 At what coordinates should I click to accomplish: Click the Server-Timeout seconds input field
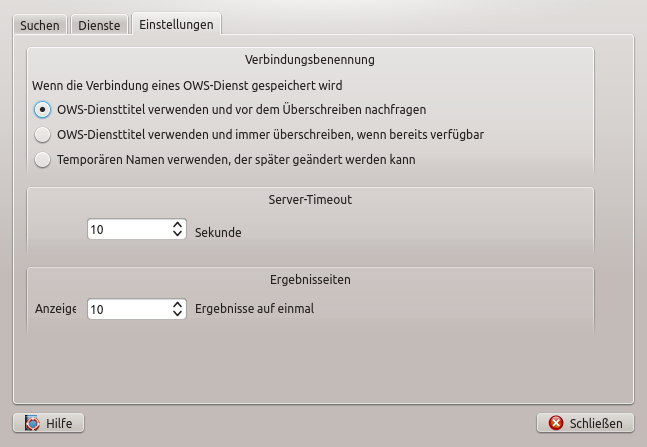point(128,230)
